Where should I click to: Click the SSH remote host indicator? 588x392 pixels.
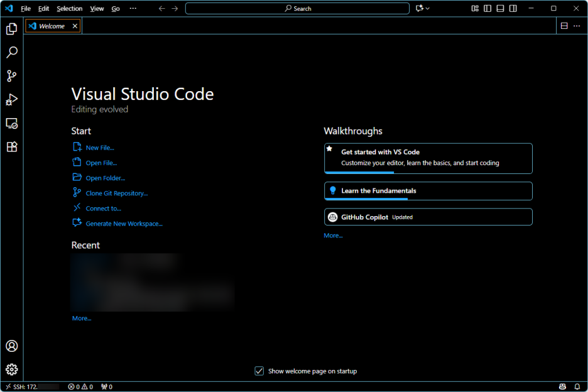tap(32, 387)
